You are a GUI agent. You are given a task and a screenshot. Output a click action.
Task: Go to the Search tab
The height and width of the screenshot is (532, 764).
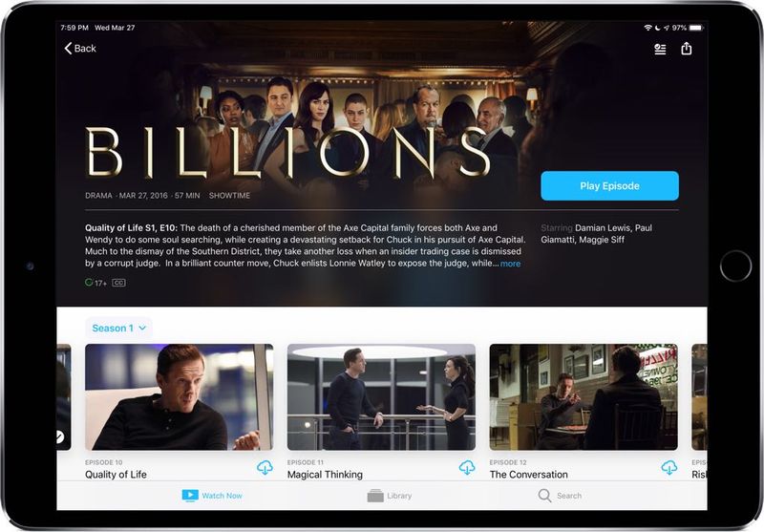(x=560, y=496)
